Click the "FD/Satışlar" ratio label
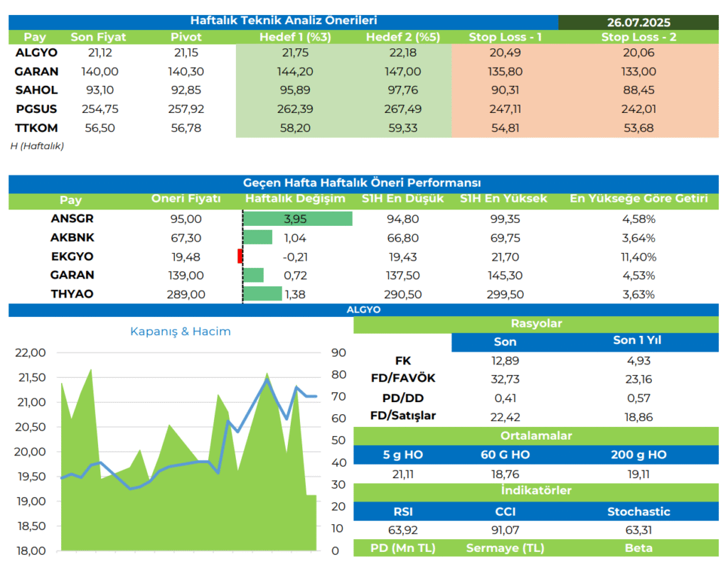Image resolution: width=728 pixels, height=564 pixels. click(x=403, y=416)
